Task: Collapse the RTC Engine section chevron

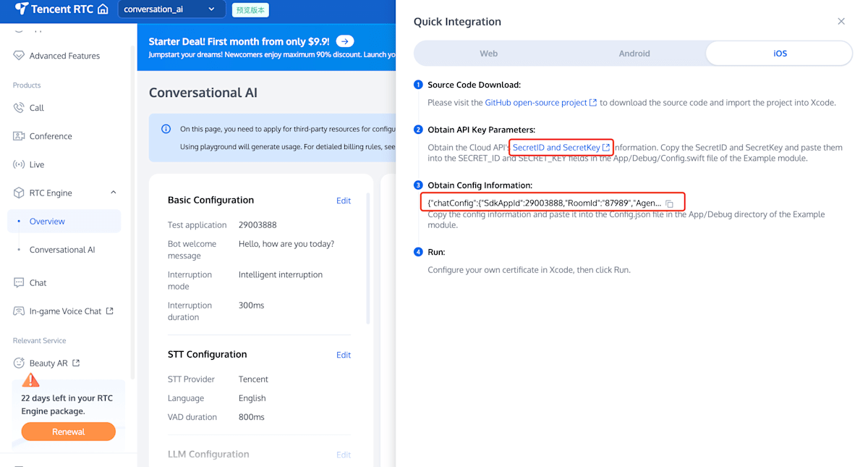Action: 114,193
